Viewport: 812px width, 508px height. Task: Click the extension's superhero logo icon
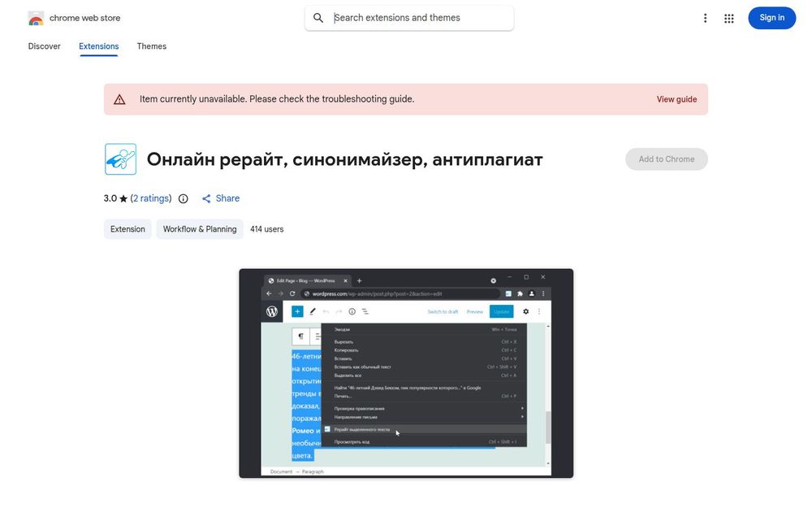click(121, 159)
